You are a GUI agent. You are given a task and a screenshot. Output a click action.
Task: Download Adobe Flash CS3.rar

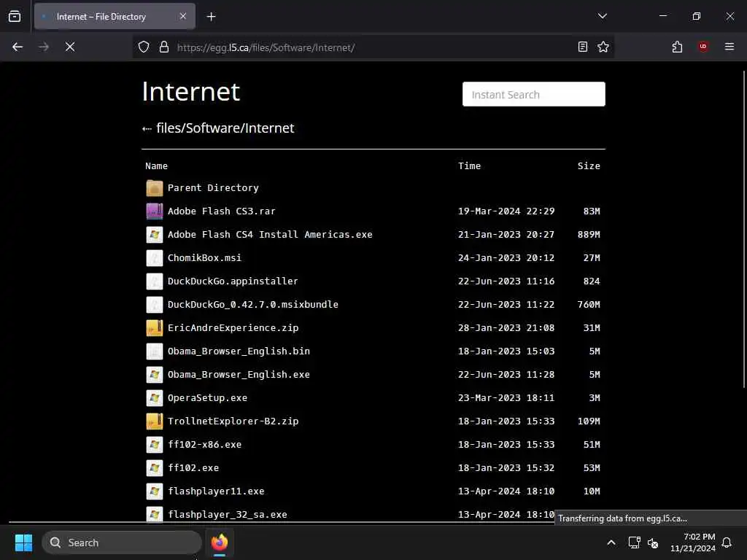[x=222, y=211]
